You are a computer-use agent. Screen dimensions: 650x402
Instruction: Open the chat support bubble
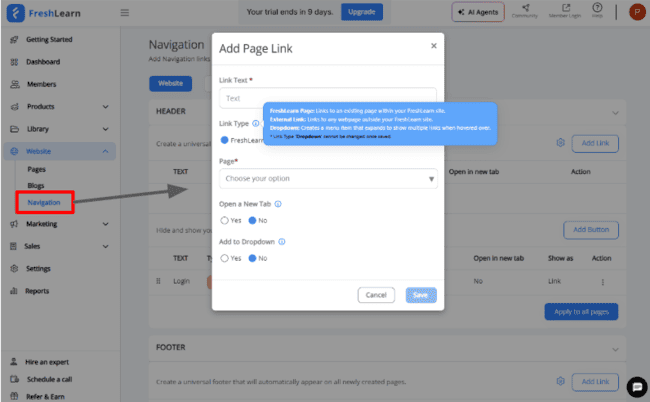(x=637, y=387)
